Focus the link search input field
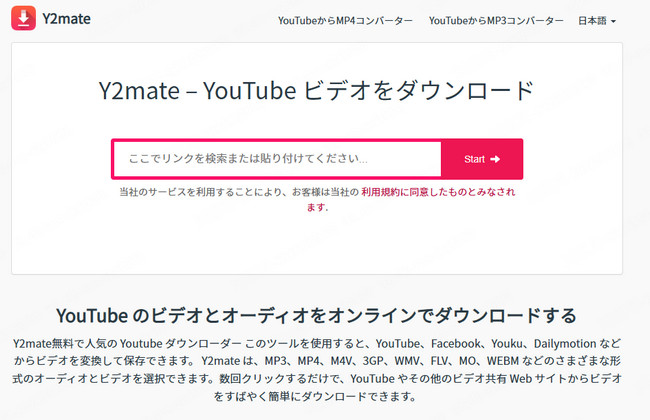This screenshot has width=650, height=420. (x=277, y=159)
